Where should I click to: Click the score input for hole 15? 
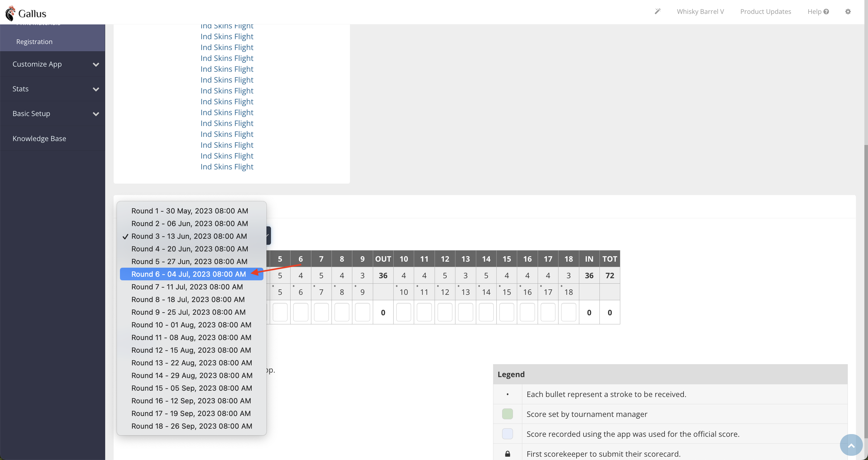tap(507, 312)
